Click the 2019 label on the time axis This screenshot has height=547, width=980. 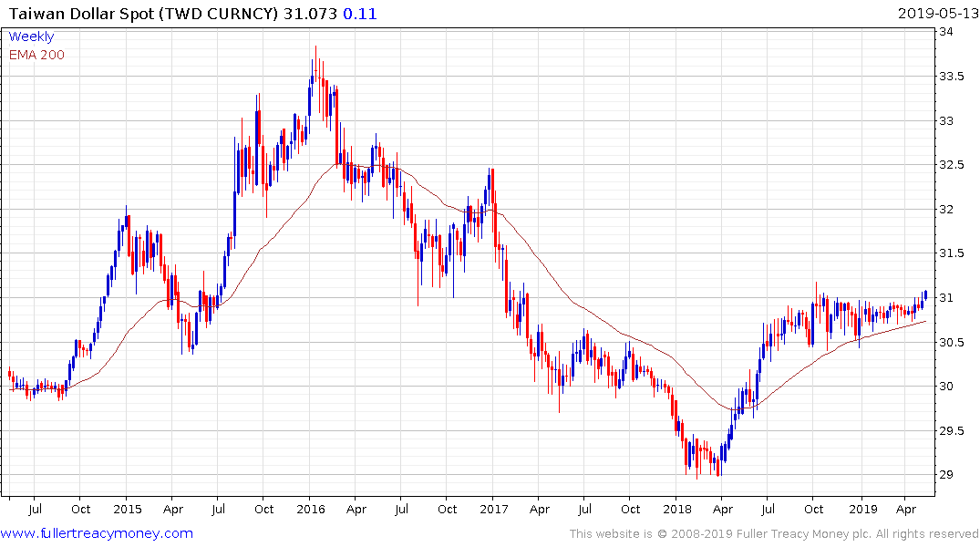click(863, 509)
